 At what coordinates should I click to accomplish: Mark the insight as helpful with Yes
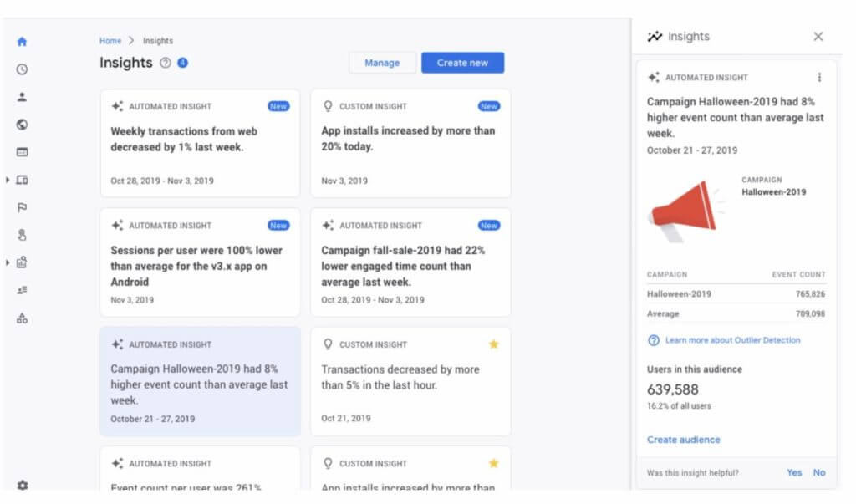[794, 472]
